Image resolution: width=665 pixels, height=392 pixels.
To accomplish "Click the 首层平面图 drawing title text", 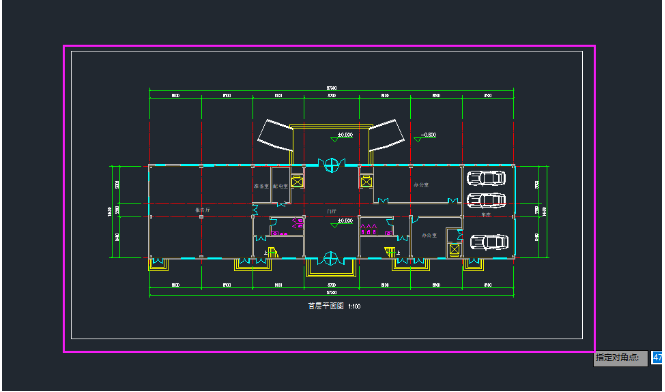I will pos(325,306).
